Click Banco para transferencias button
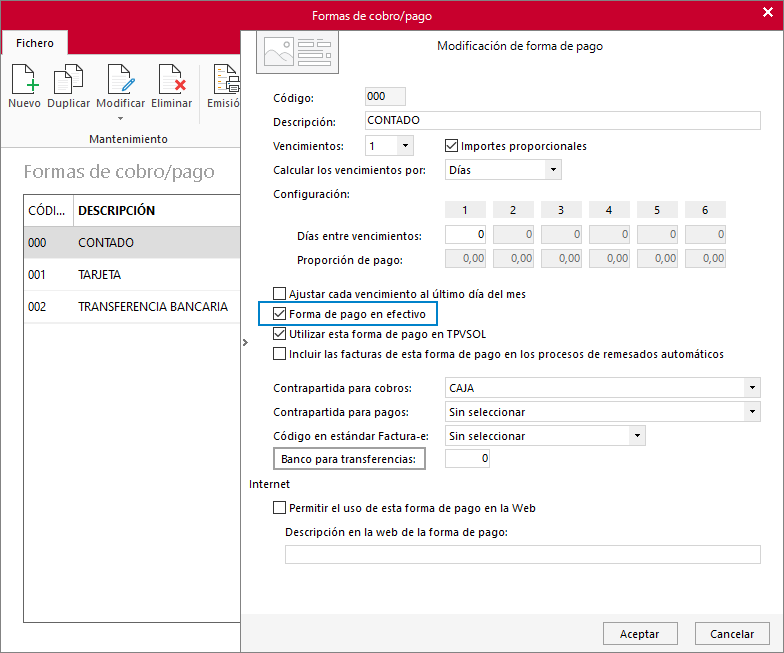 [x=349, y=459]
